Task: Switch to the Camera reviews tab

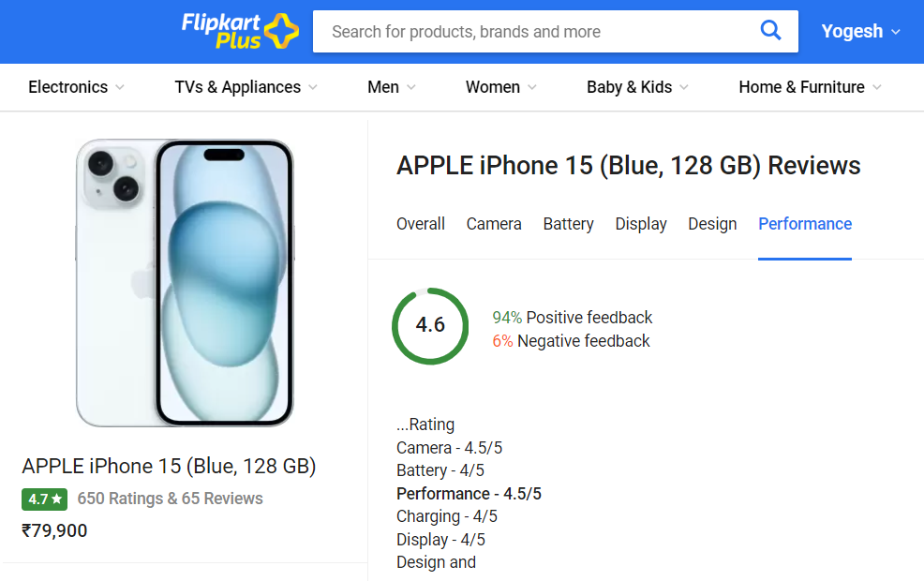Action: click(x=494, y=224)
